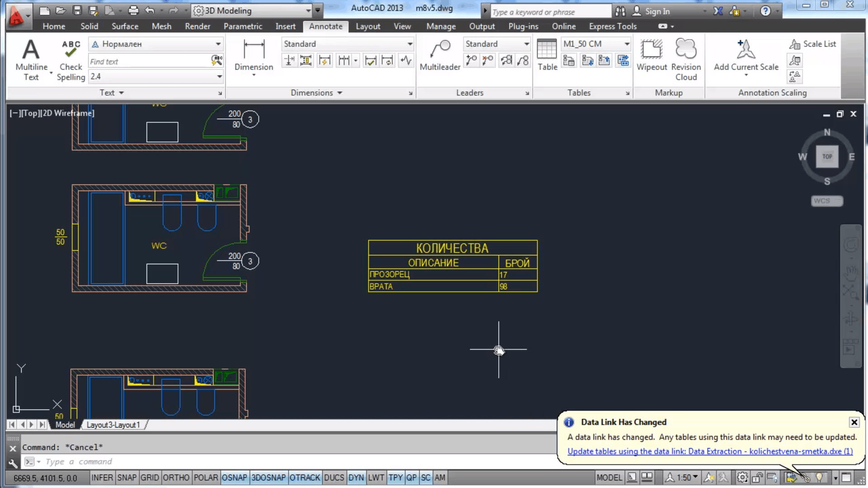
Task: Expand the Dimensions panel
Action: (316, 93)
